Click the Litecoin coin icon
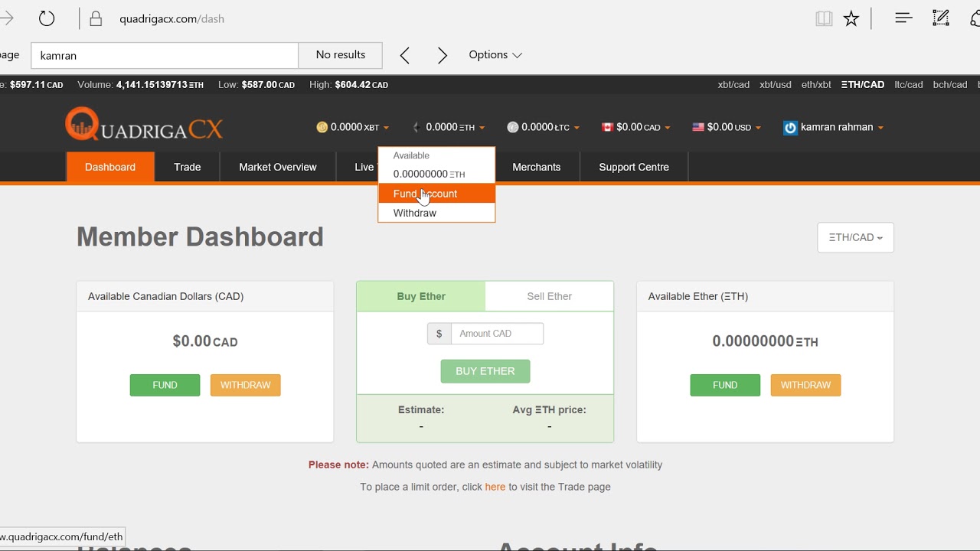The height and width of the screenshot is (551, 980). tap(513, 127)
